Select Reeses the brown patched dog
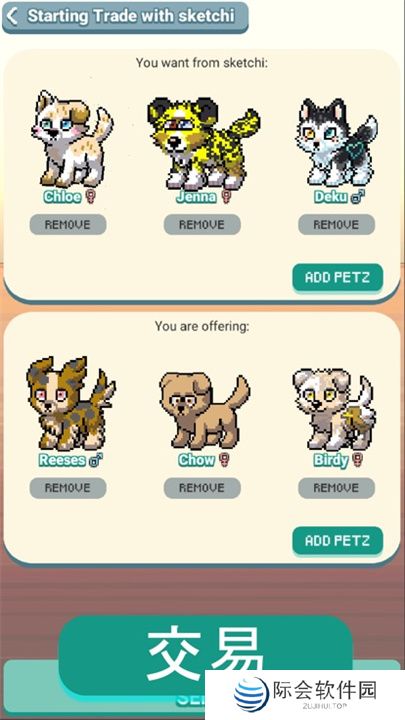 pos(70,403)
